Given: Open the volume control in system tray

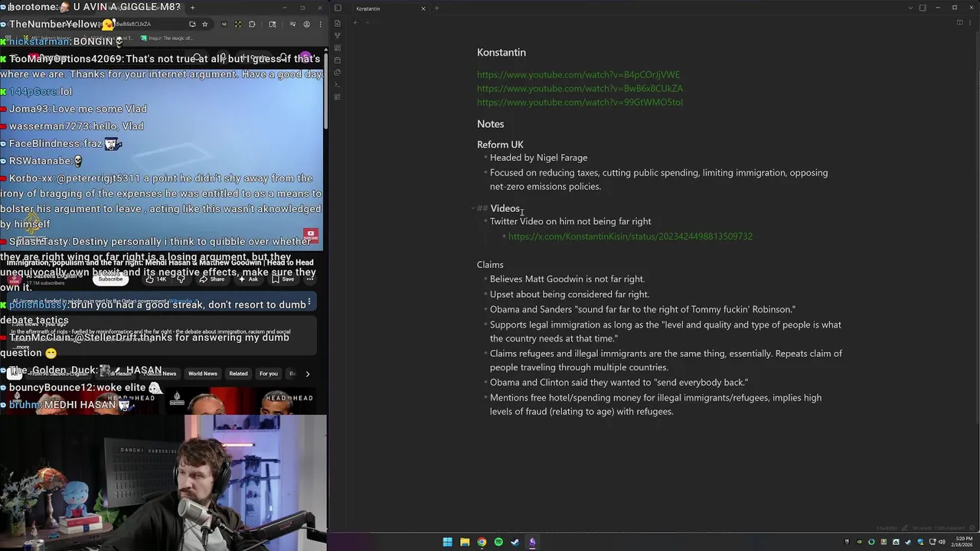Looking at the screenshot, I should click(941, 542).
